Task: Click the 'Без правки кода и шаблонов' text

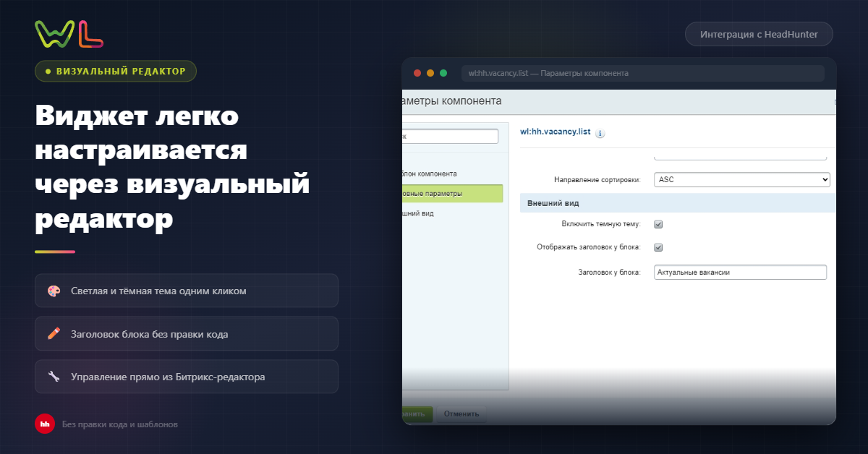Action: (x=120, y=424)
